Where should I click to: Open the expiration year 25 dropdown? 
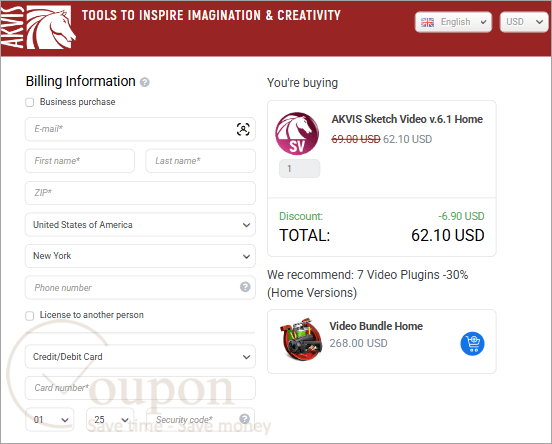[x=110, y=419]
